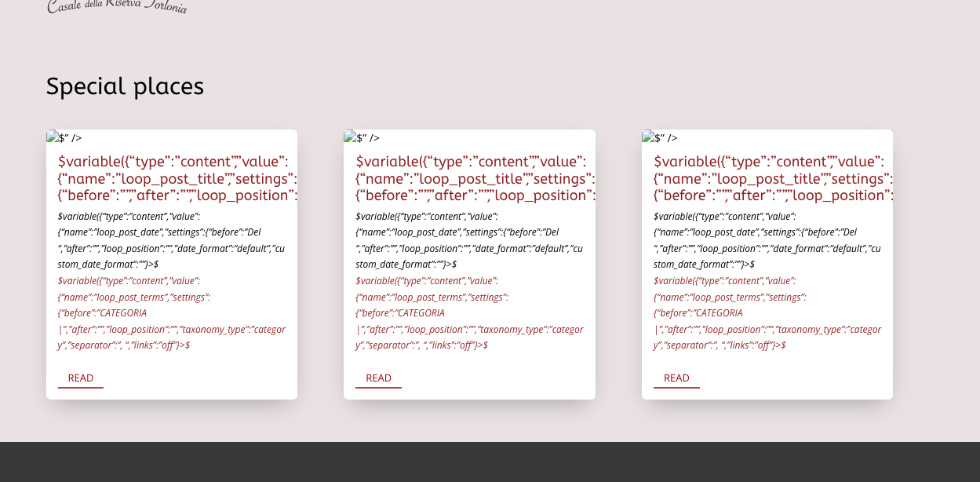
Task: Open the READ link in the second card
Action: (378, 378)
